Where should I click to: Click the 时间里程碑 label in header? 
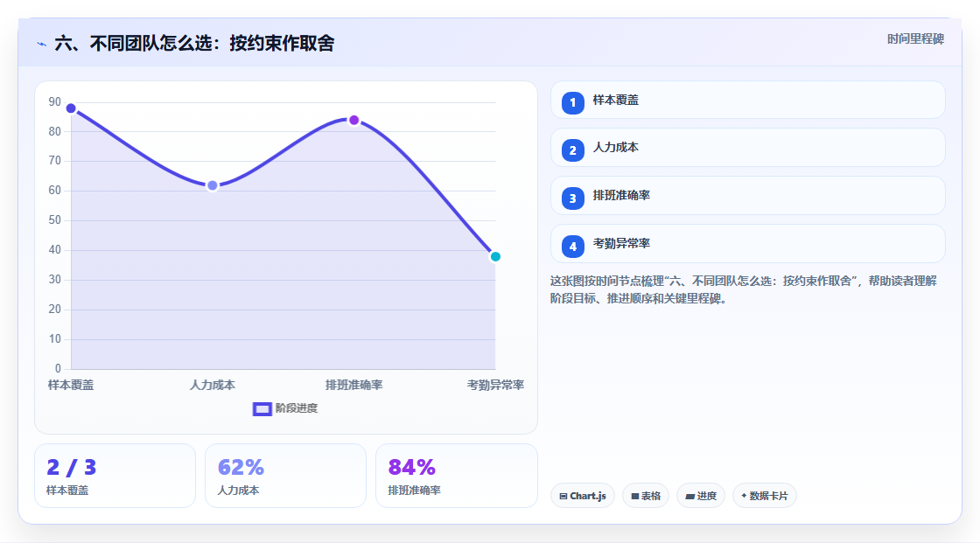coord(915,38)
